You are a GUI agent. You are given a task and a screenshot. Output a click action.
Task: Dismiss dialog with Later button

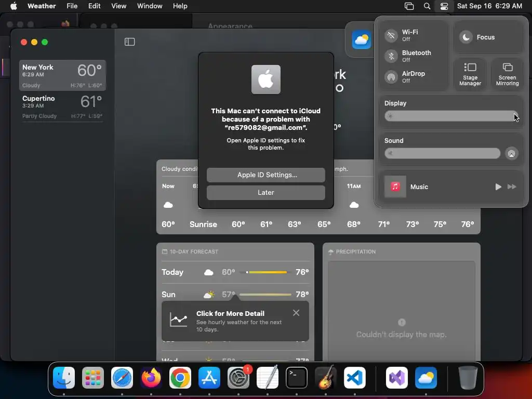coord(265,192)
